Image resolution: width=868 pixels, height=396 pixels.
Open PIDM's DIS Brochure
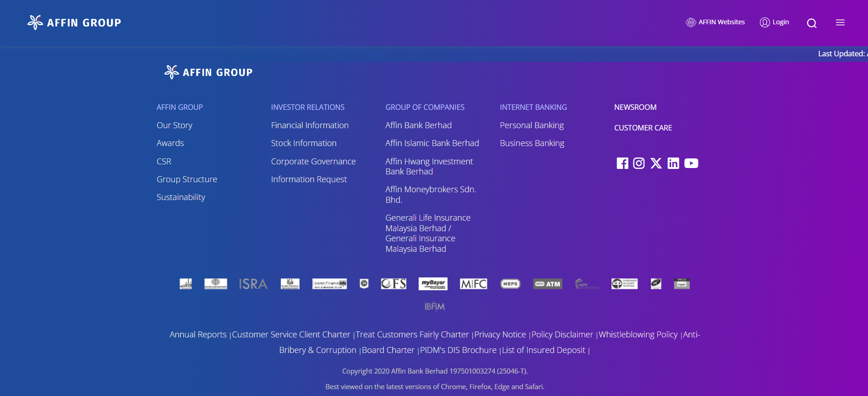click(x=458, y=350)
